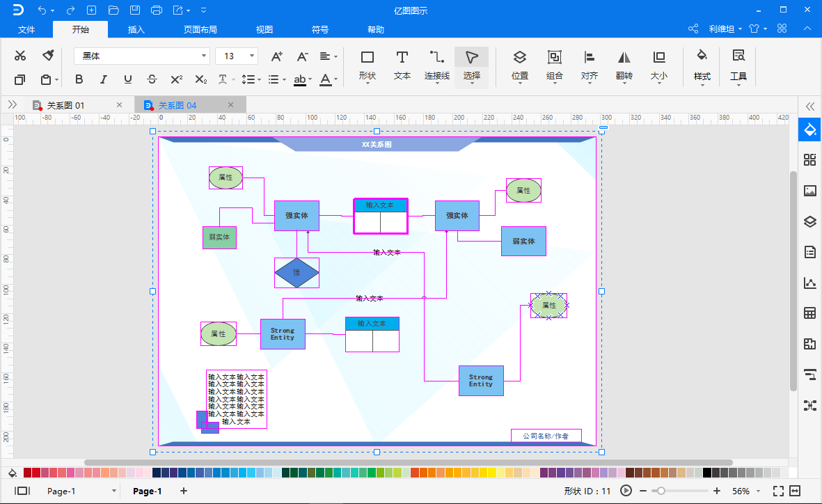Open the font color A dropdown
The image size is (822, 504).
tap(329, 79)
